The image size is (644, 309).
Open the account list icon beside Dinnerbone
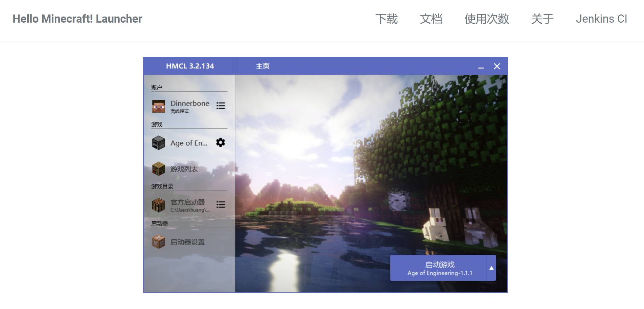(221, 106)
